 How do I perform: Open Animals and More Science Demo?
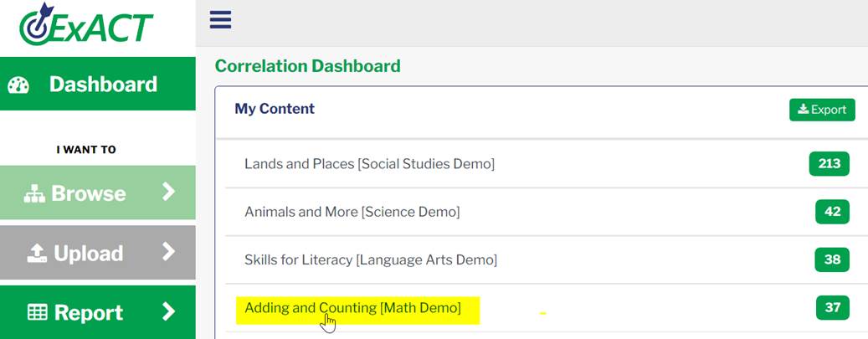pos(352,212)
